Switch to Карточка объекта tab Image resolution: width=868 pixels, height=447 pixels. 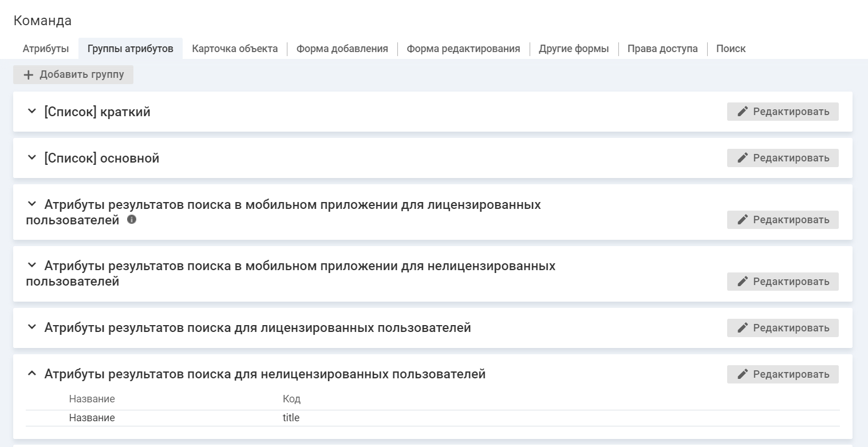click(235, 49)
